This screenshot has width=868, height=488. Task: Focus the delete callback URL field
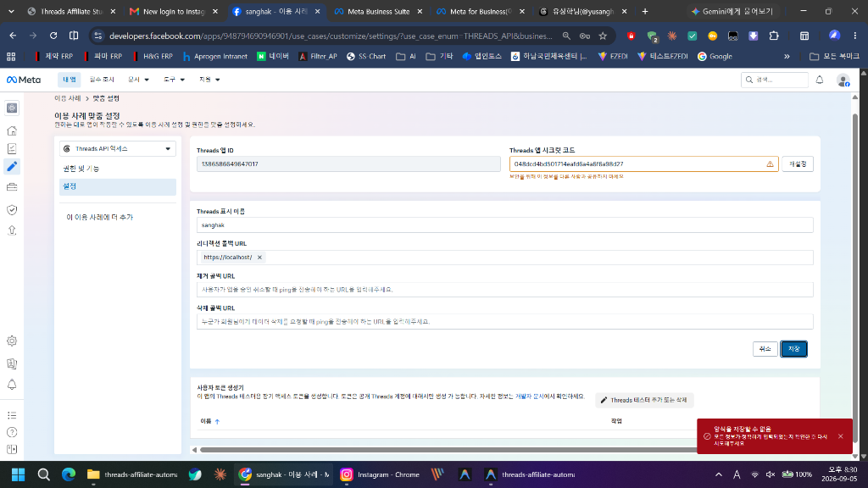505,321
